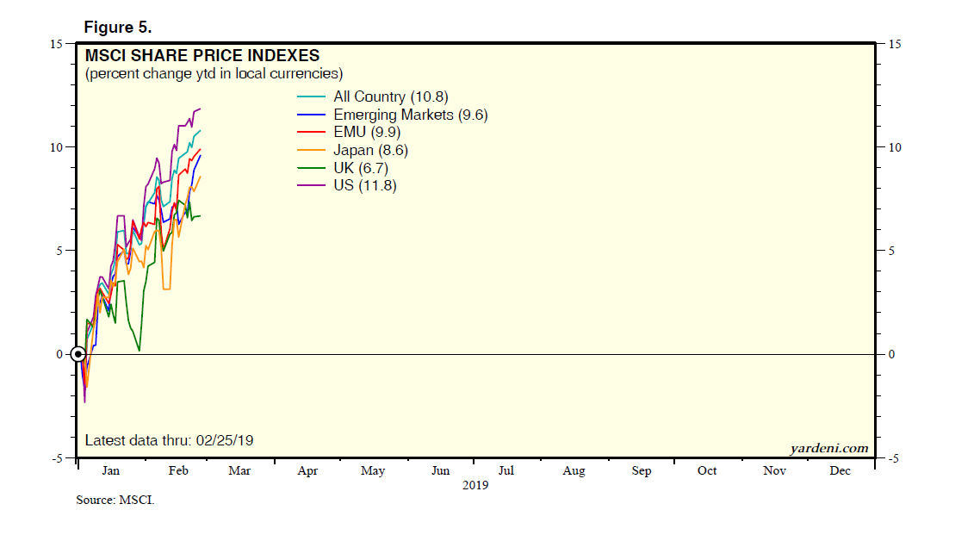The width and height of the screenshot is (980, 535).
Task: Select the Japan (8.6) legend label
Action: click(x=370, y=150)
